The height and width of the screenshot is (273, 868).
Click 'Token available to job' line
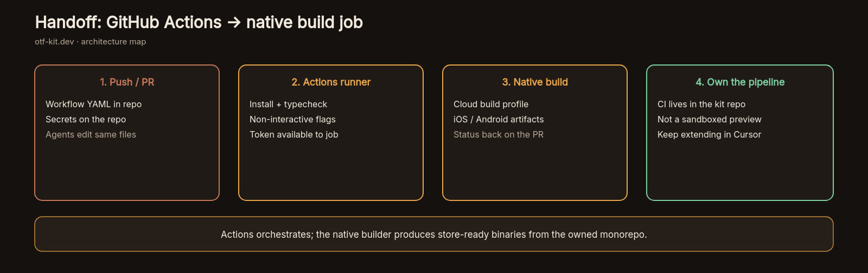[293, 134]
